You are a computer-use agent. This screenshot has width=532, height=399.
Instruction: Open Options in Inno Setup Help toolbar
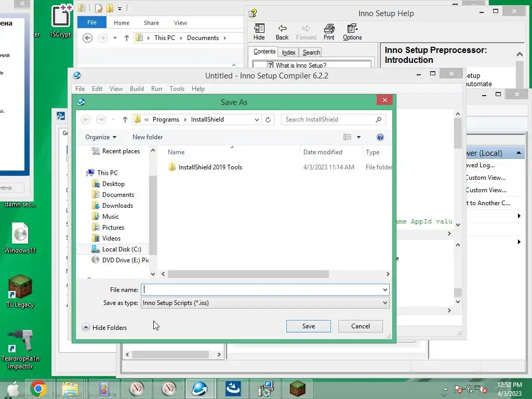352,32
